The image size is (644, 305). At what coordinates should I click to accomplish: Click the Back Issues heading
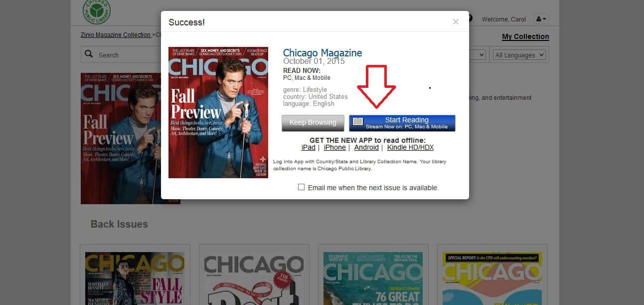pyautogui.click(x=119, y=224)
